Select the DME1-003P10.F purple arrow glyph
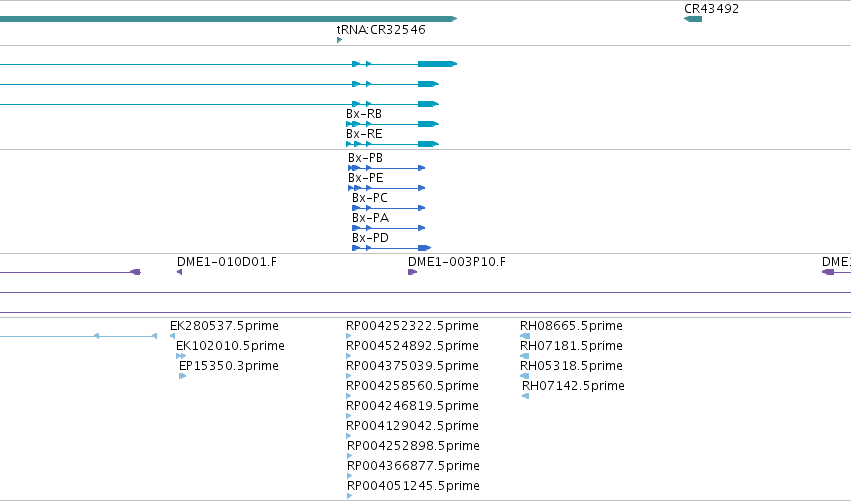Screen dimensions: 851x501 (412, 272)
